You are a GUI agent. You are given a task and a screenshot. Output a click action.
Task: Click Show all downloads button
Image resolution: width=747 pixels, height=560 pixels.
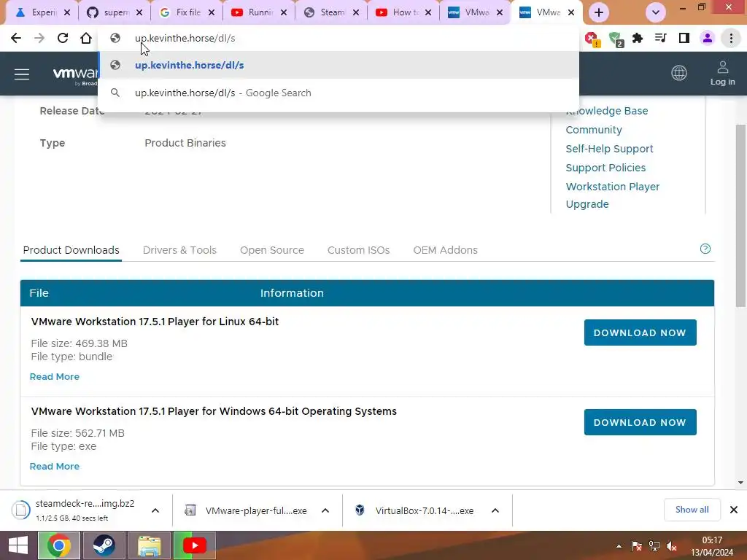(692, 510)
